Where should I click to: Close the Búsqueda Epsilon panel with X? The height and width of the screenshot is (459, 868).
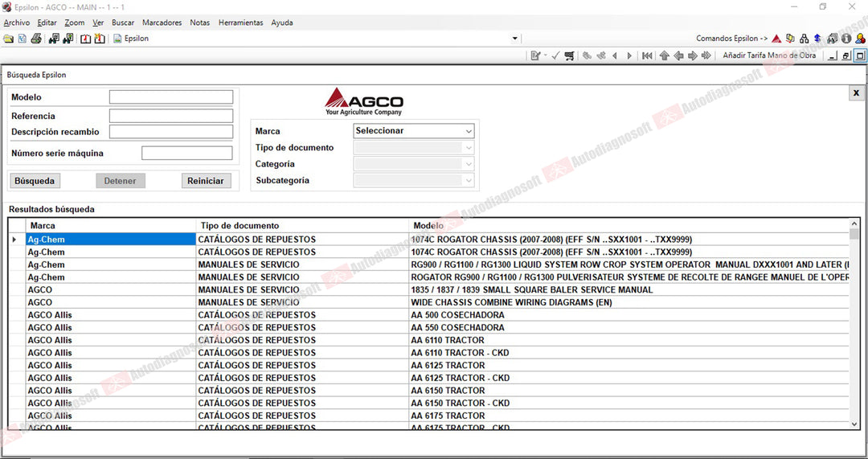[x=856, y=93]
